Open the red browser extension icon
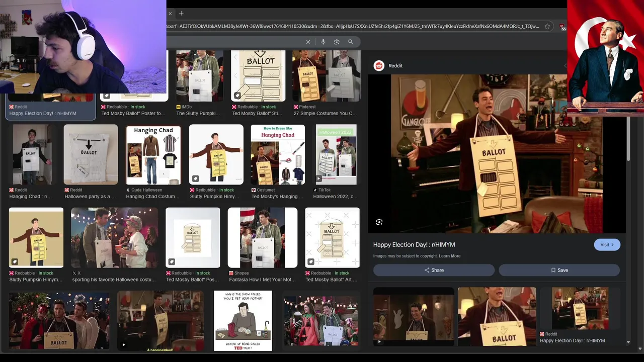Screen dimensions: 644x362 563,27
